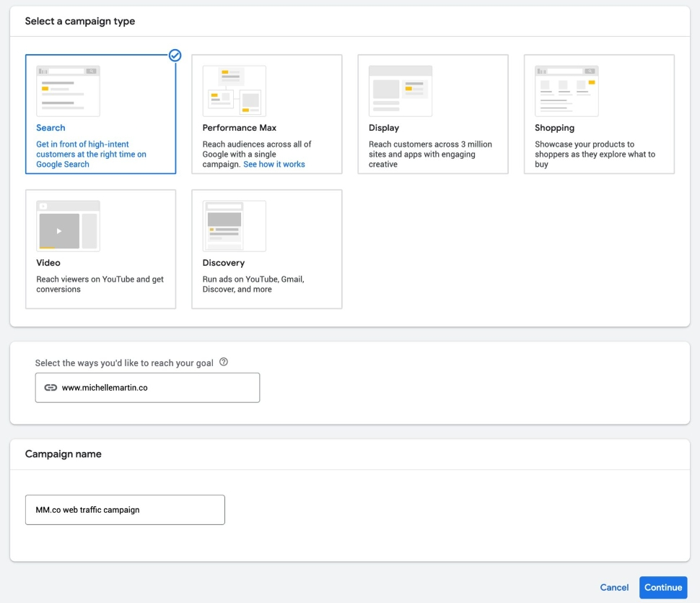
Task: Toggle the blue checkmark on Search card
Action: tap(175, 55)
